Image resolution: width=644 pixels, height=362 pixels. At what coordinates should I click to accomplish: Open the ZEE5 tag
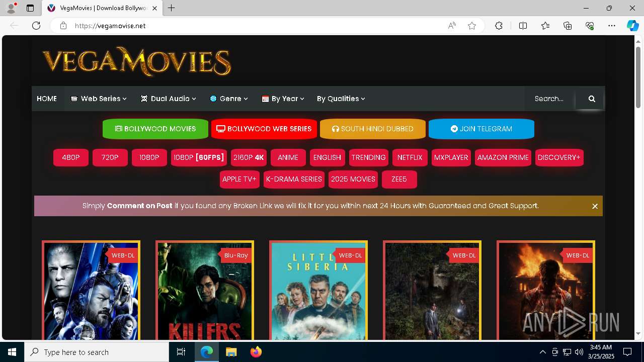(x=399, y=179)
